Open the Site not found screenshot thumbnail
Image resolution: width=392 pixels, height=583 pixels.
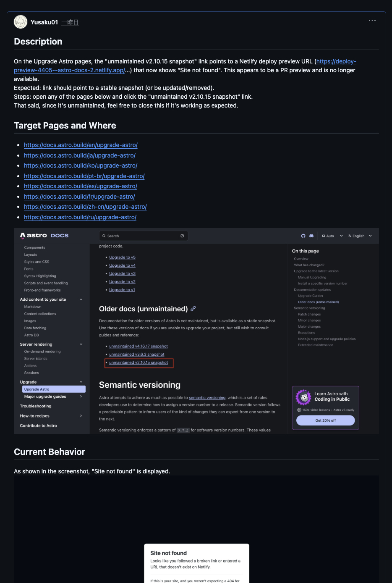[196, 529]
